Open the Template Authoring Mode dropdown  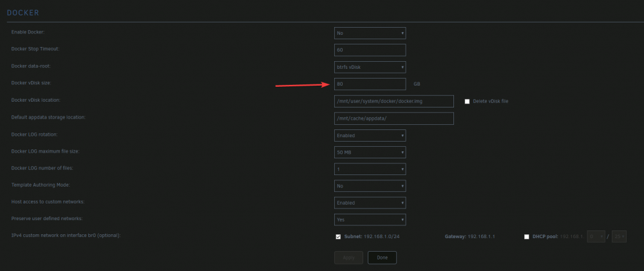pos(370,186)
